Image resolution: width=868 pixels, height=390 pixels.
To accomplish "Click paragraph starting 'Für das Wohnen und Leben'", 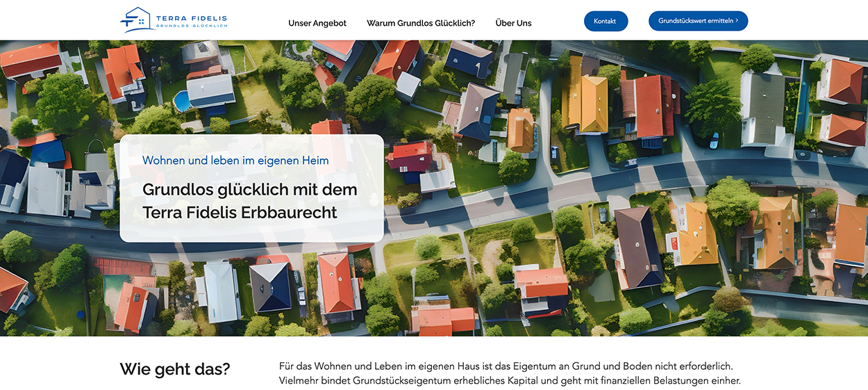I will click(x=510, y=373).
